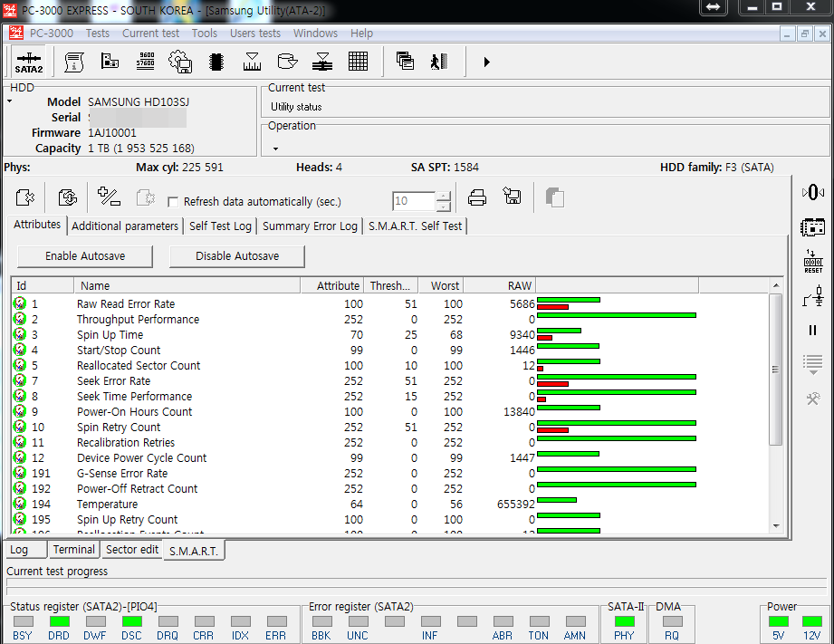Switch to Self Test Log tab

point(220,226)
